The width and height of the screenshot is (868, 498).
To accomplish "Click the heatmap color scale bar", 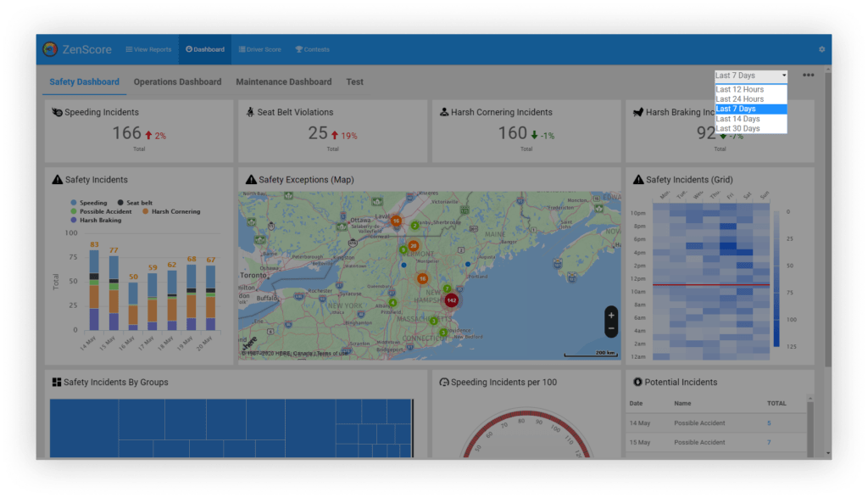I will tap(776, 278).
